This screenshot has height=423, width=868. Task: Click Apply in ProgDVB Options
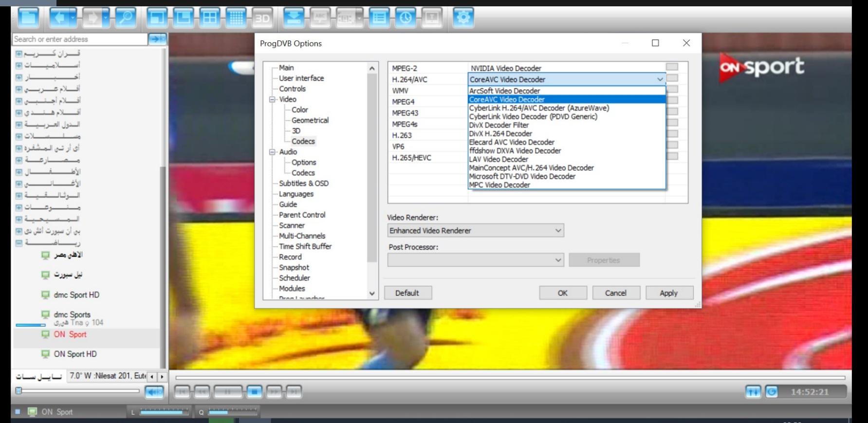669,293
